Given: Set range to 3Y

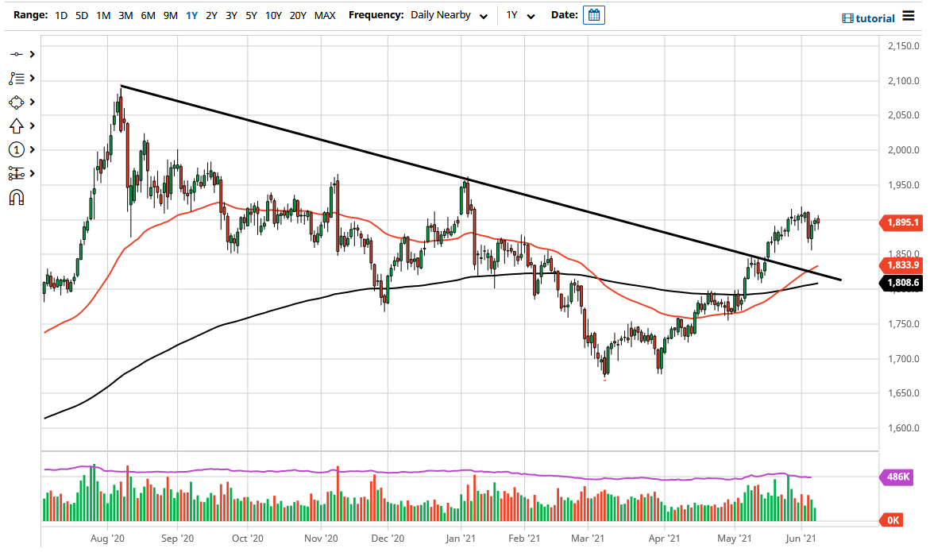Looking at the screenshot, I should point(231,15).
